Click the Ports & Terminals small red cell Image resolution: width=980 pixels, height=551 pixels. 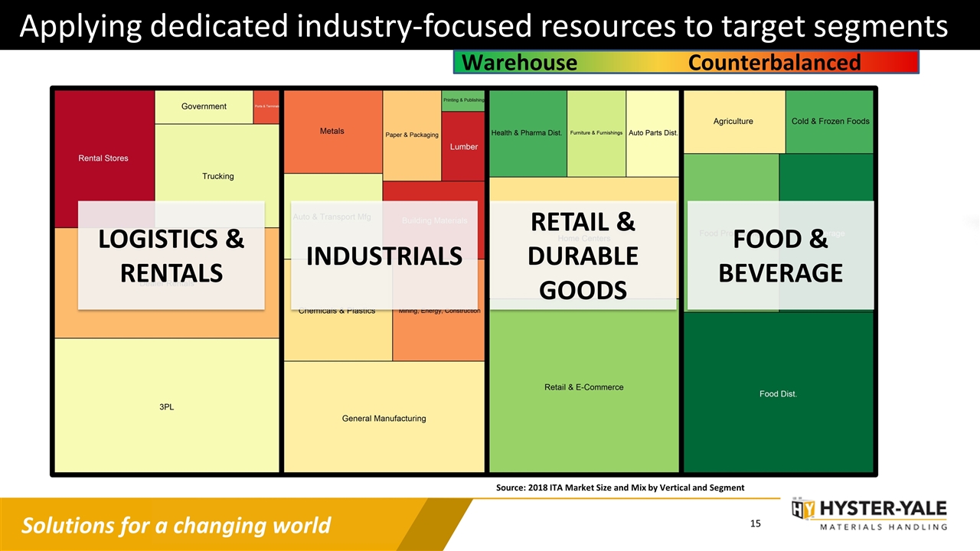click(x=266, y=106)
